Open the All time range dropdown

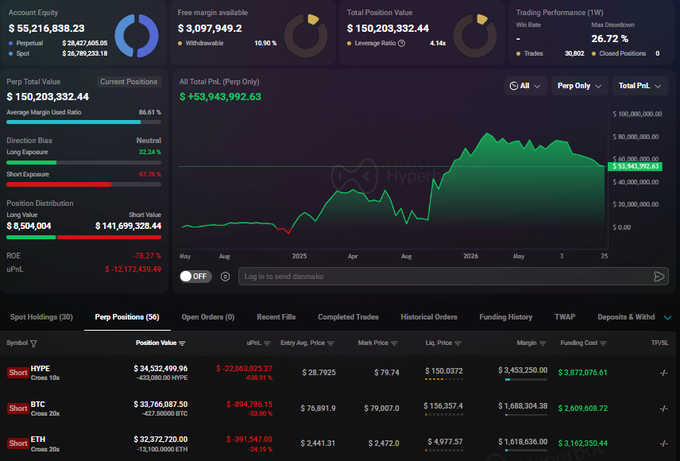coord(525,86)
